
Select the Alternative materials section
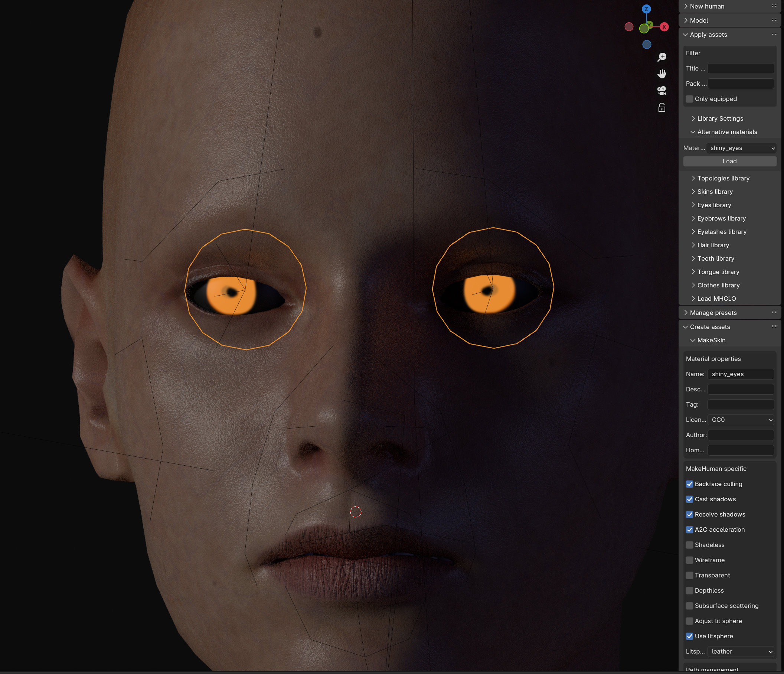pyautogui.click(x=727, y=131)
